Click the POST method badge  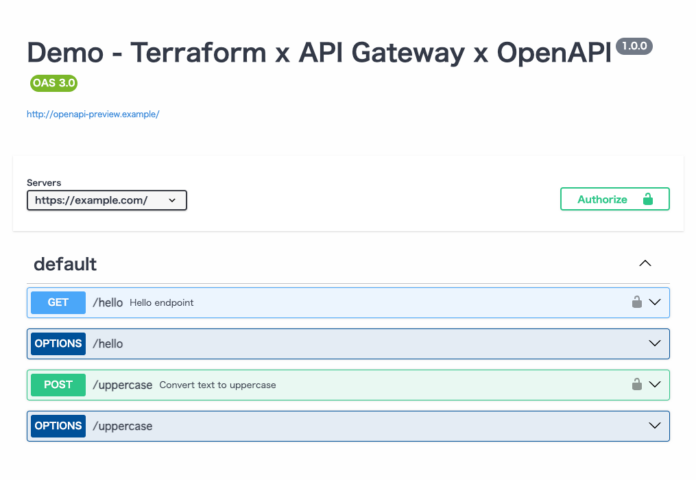(58, 385)
